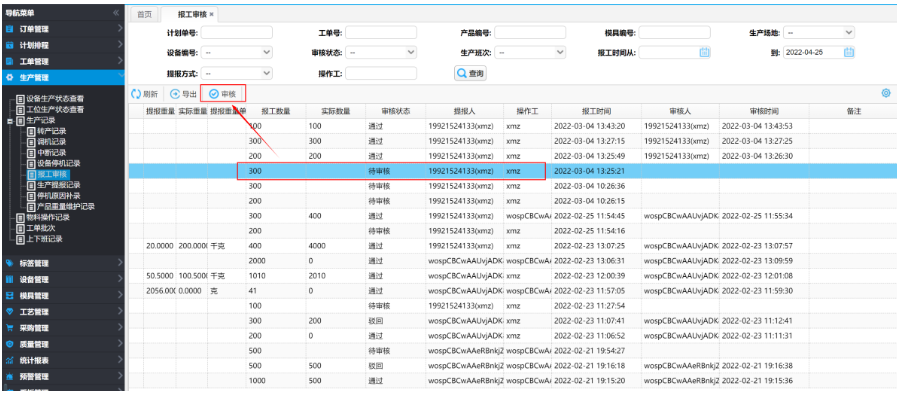
Task: Sort by the 报工数量 column header
Action: pyautogui.click(x=276, y=111)
